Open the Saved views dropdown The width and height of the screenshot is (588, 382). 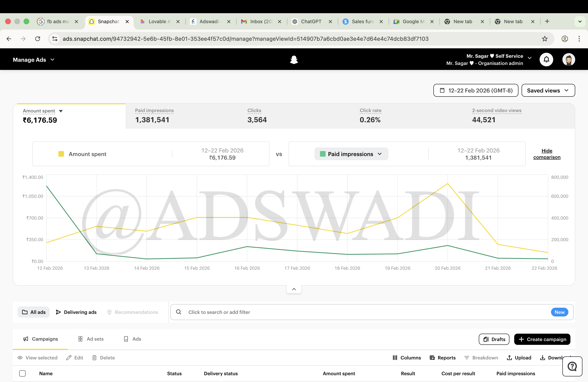click(x=548, y=90)
